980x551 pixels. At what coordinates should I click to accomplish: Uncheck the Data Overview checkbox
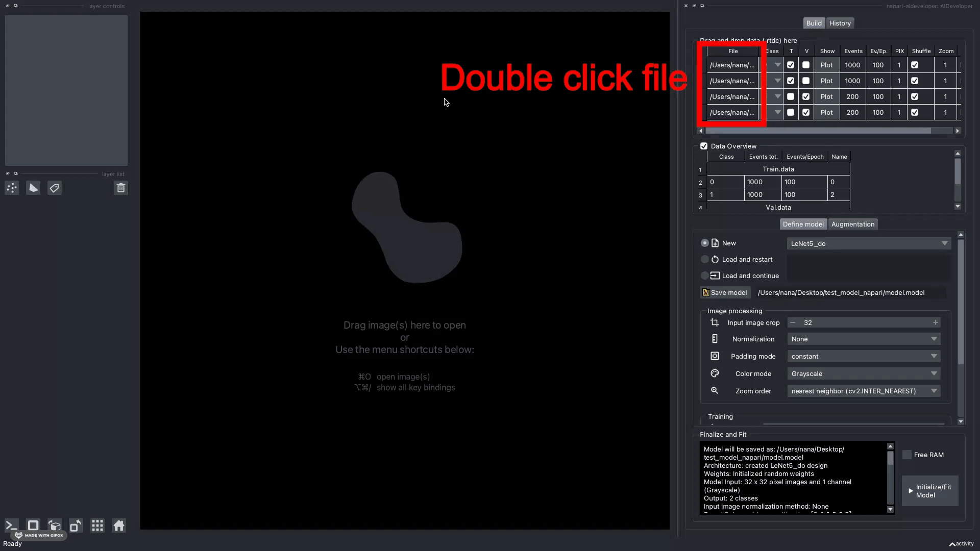[704, 146]
